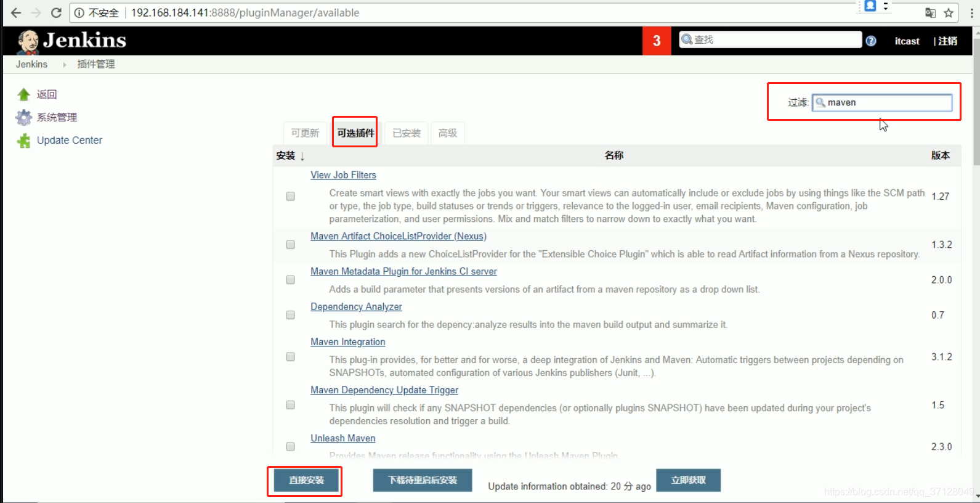Click the 直接安装 button
Screen dimensions: 980x503
click(x=306, y=480)
